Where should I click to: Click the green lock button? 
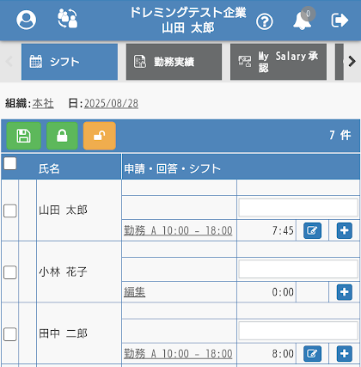[62, 136]
